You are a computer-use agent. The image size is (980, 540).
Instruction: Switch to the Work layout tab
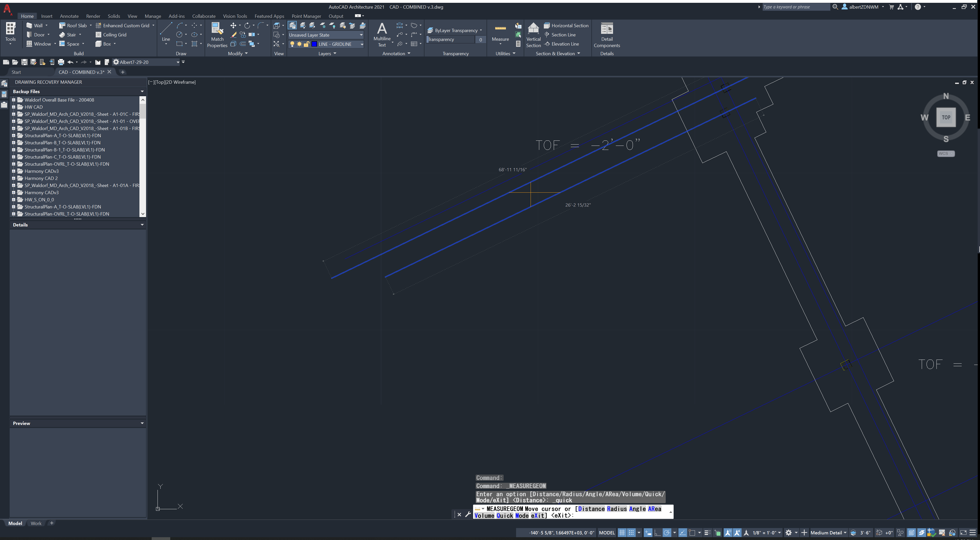point(36,523)
